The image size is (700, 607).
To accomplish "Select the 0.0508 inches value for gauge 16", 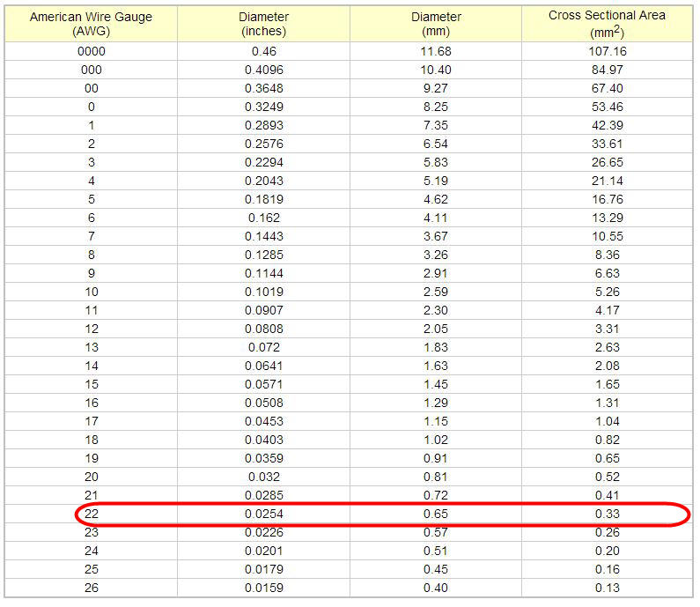I will tap(264, 403).
